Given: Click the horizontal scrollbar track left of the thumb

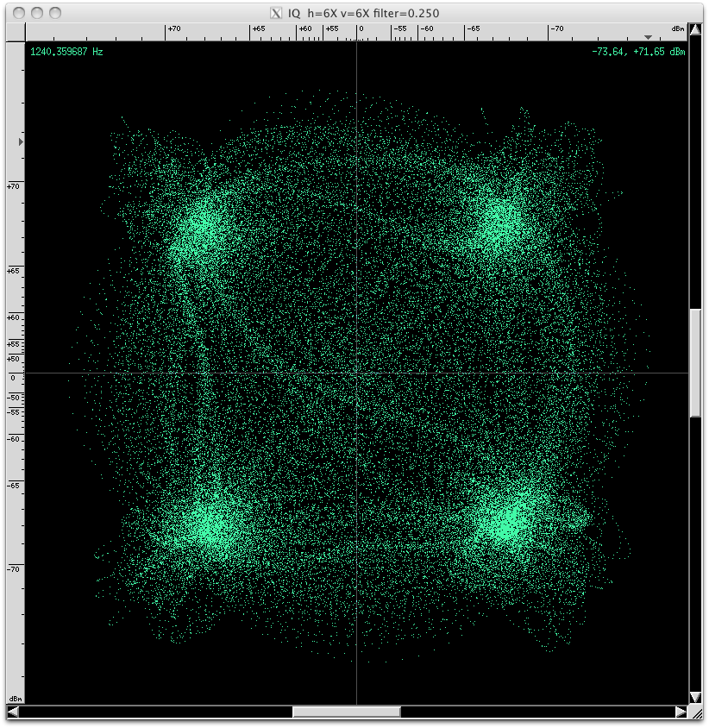Looking at the screenshot, I should 155,712.
